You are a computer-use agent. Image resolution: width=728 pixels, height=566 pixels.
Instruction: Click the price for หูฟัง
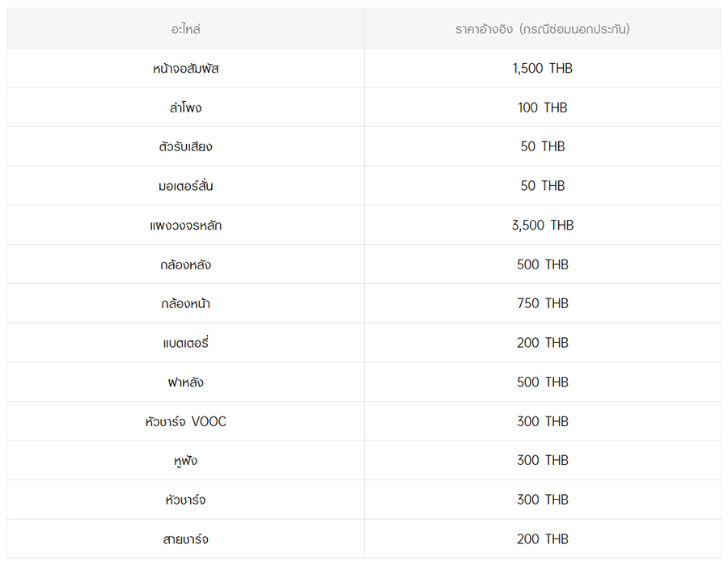point(542,461)
